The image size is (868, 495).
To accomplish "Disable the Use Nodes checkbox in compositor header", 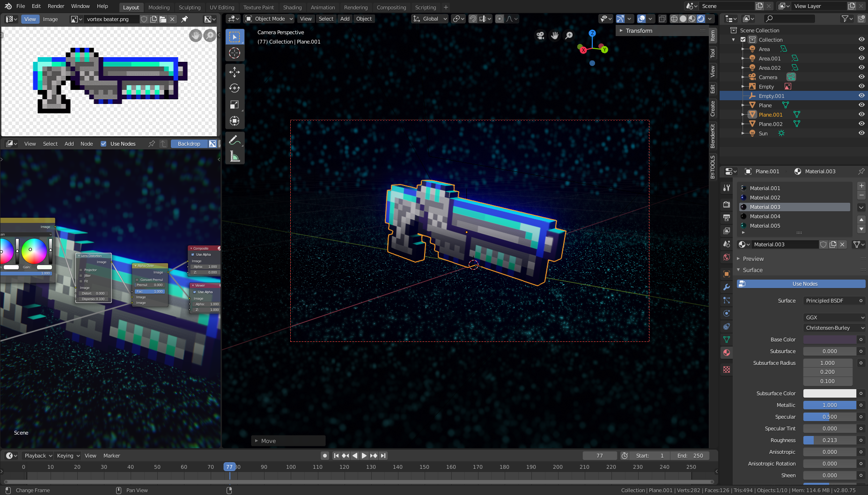I will (103, 144).
